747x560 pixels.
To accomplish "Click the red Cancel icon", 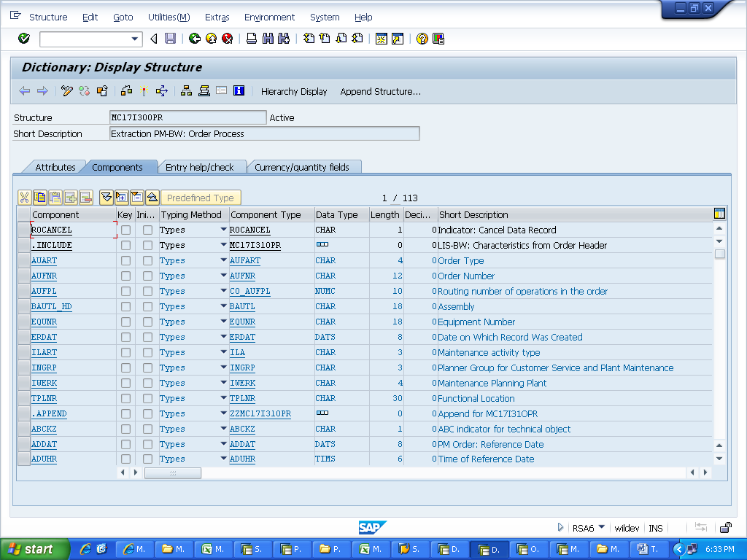I will click(x=228, y=39).
